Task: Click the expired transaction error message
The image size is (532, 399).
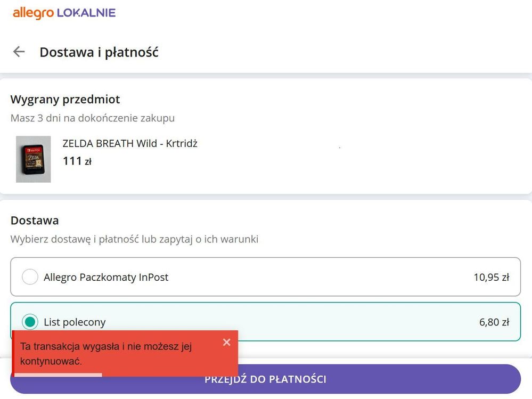Action: click(107, 353)
